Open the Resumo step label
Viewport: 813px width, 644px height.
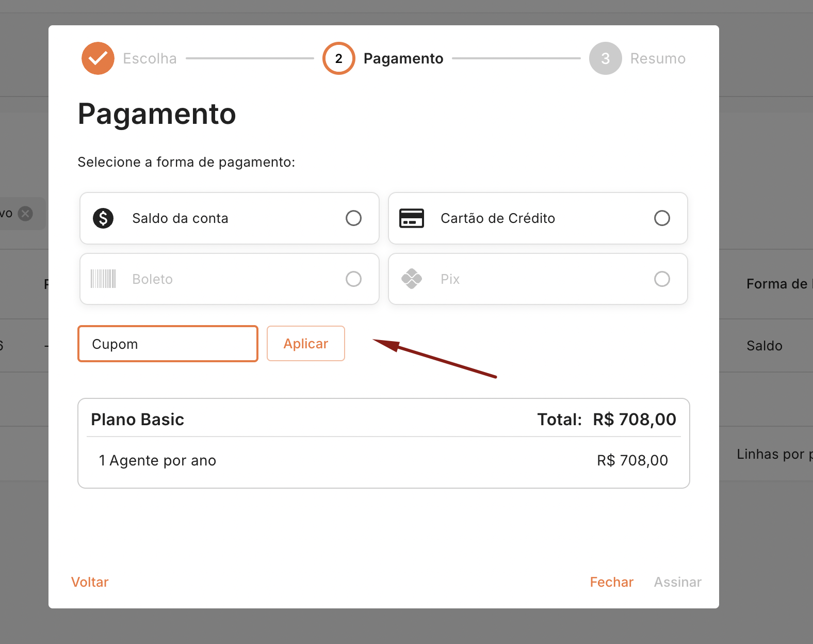(x=658, y=58)
